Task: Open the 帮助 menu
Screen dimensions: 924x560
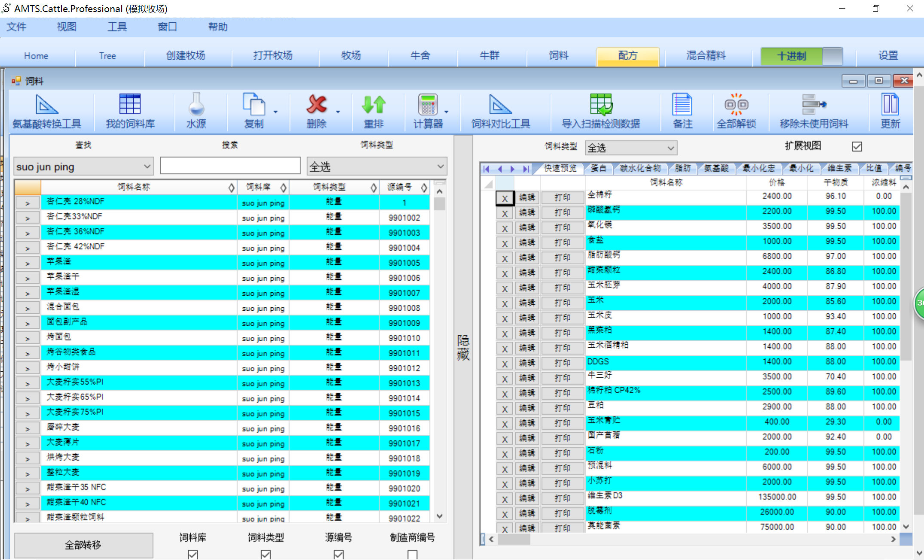Action: tap(217, 27)
